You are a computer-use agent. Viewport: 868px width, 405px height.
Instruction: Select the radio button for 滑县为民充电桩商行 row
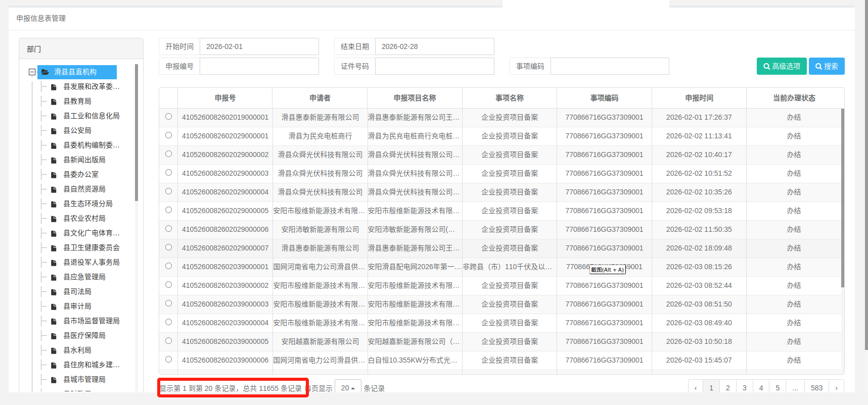pyautogui.click(x=168, y=135)
